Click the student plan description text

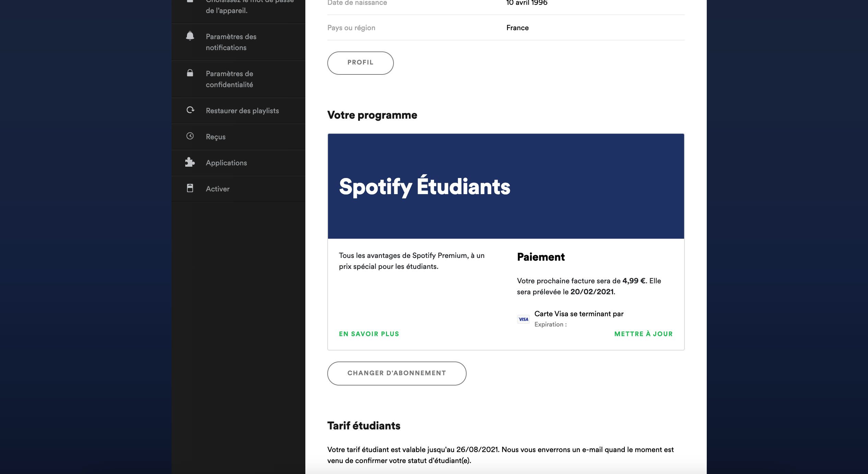(412, 261)
